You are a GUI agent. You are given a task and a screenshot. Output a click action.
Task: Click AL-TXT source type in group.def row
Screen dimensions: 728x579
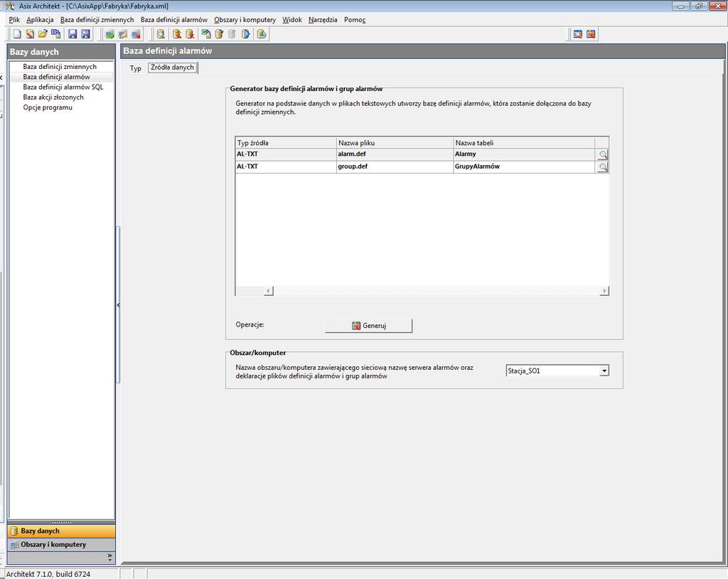(x=286, y=167)
